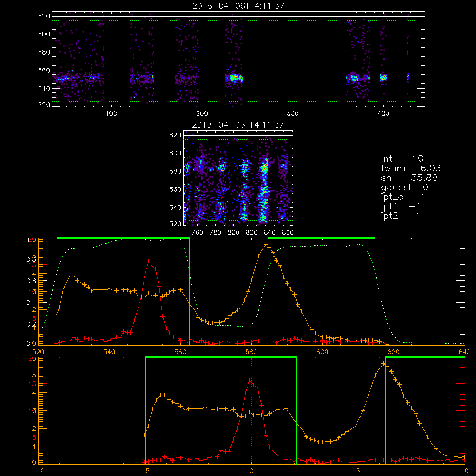This screenshot has width=476, height=476.
Task: Click the orange curve's peak in the bottom plot
Action: coord(383,363)
